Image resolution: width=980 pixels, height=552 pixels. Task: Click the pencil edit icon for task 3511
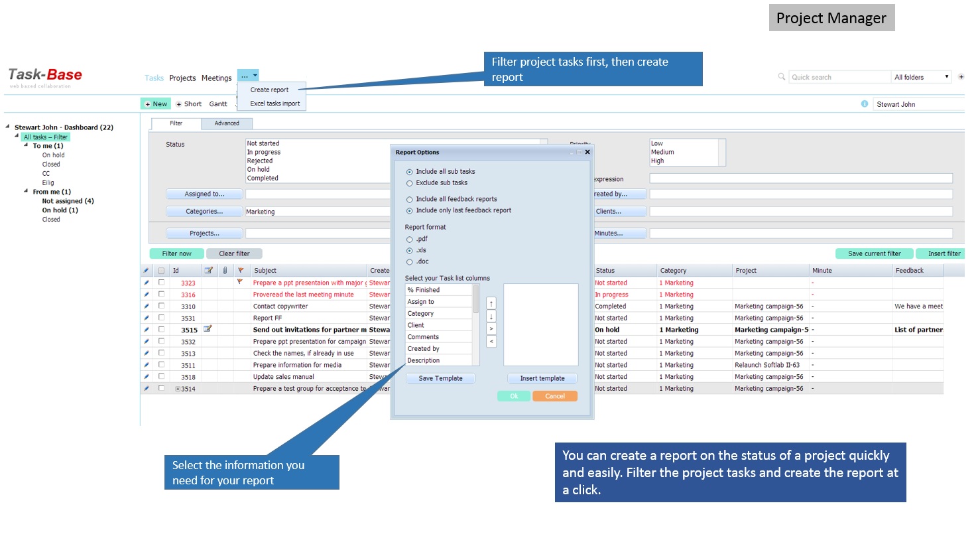coord(146,365)
